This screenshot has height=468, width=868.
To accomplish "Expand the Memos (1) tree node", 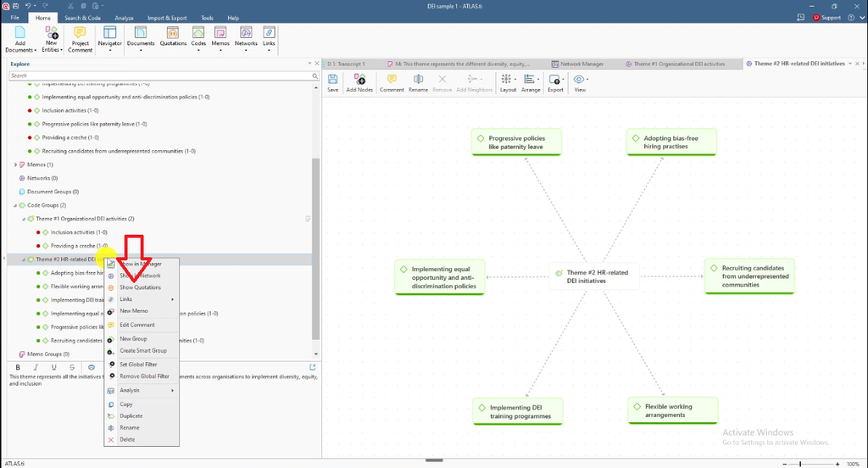I will 15,164.
